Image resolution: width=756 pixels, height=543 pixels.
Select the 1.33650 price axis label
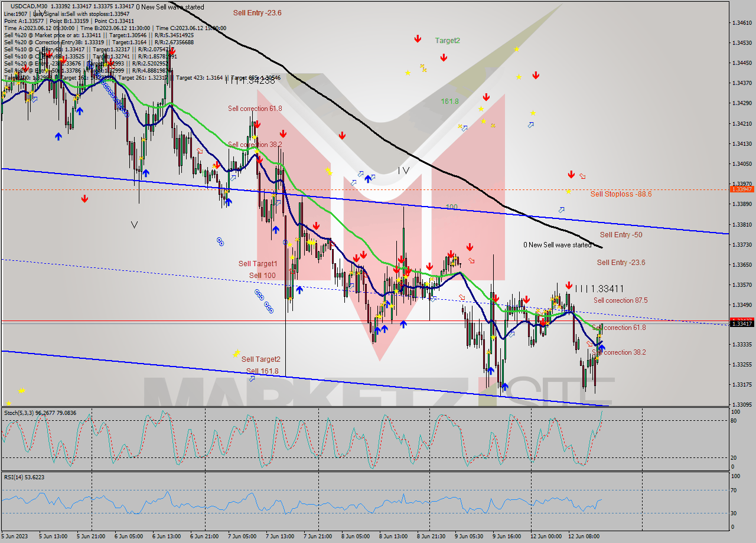click(x=741, y=264)
